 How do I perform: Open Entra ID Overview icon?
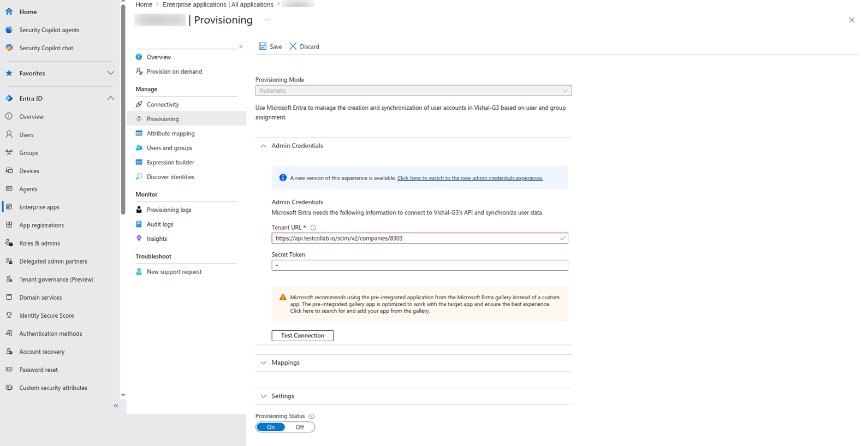pyautogui.click(x=9, y=116)
